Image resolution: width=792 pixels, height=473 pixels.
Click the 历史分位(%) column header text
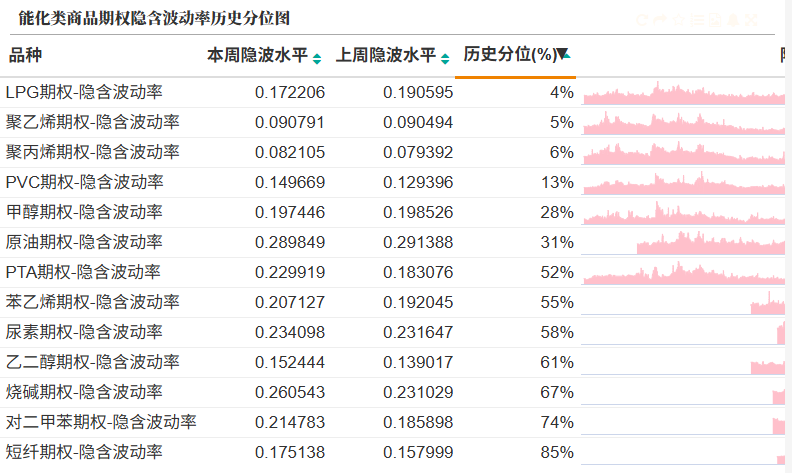pos(510,54)
